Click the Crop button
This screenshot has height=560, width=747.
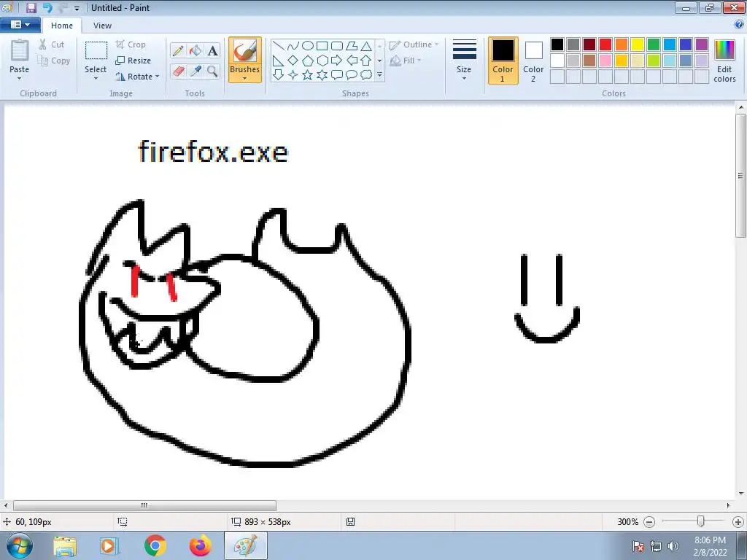coord(131,44)
